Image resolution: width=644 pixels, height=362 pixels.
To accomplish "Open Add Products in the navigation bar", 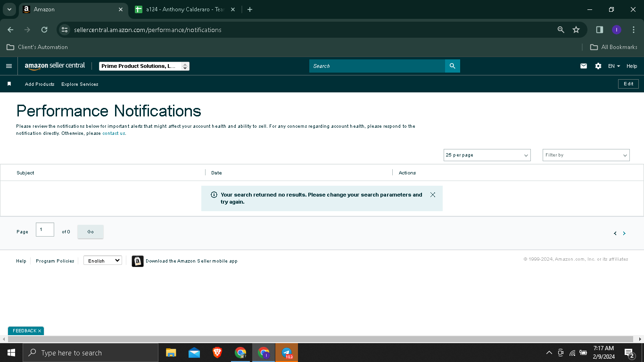I will tap(40, 84).
